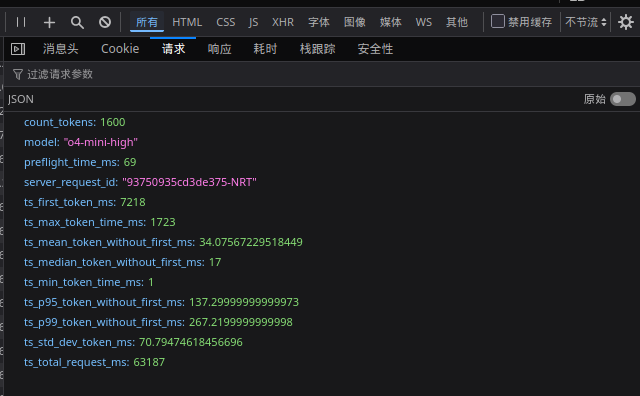The height and width of the screenshot is (396, 640).
Task: Focus the 过滤请求参数 filter field
Action: coord(322,74)
